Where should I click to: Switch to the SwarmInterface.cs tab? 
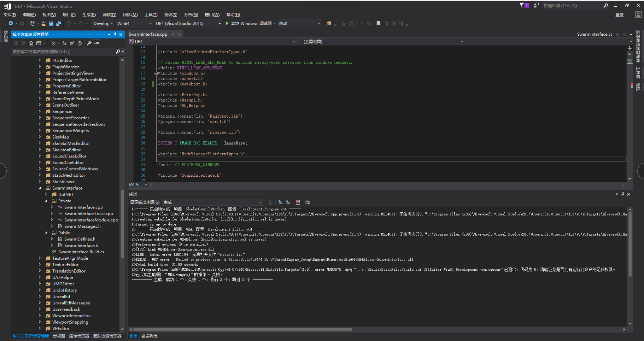coord(595,34)
